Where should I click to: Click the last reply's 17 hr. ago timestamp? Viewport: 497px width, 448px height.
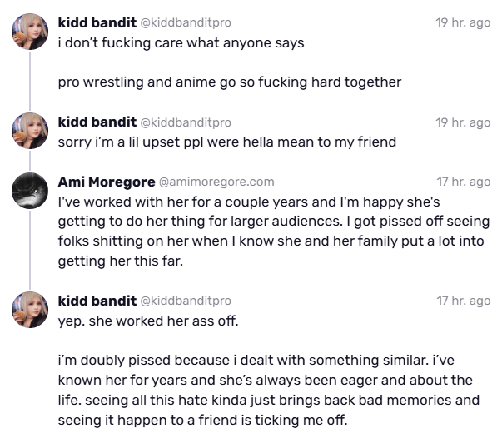[464, 301]
